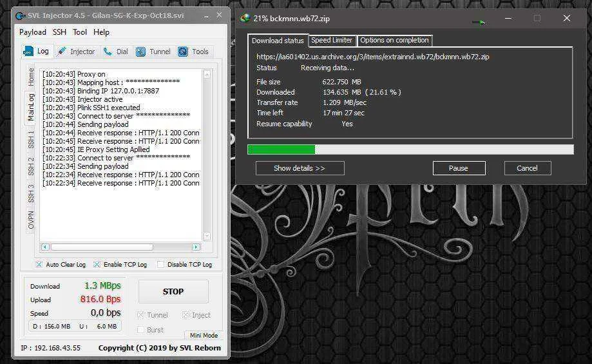Select the SSH 3 vertical tab
Viewport: 592px width, 364px height.
tap(30, 193)
